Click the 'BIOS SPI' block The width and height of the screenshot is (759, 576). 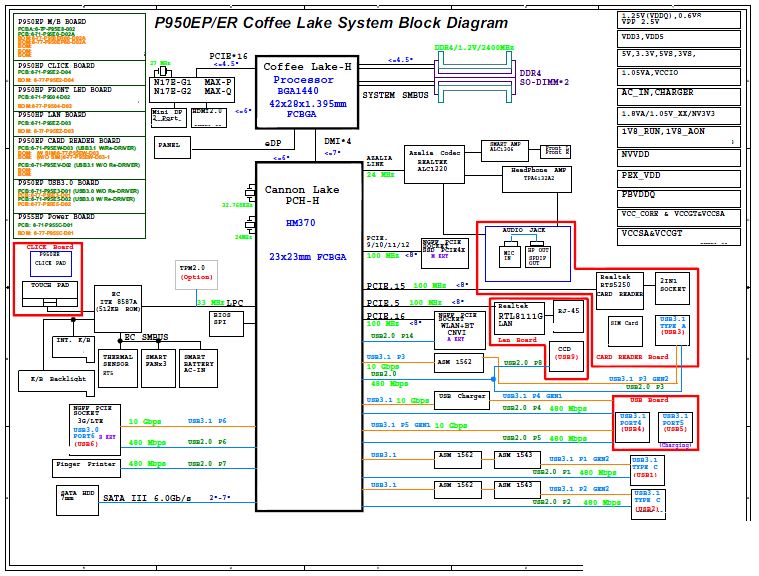click(x=227, y=324)
